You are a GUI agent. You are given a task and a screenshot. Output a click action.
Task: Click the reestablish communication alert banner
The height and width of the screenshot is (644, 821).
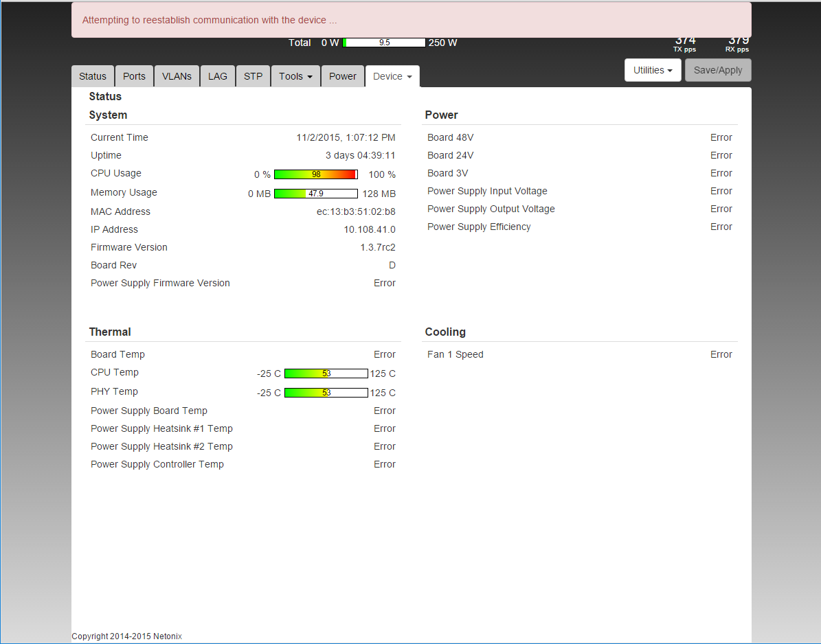click(x=411, y=20)
